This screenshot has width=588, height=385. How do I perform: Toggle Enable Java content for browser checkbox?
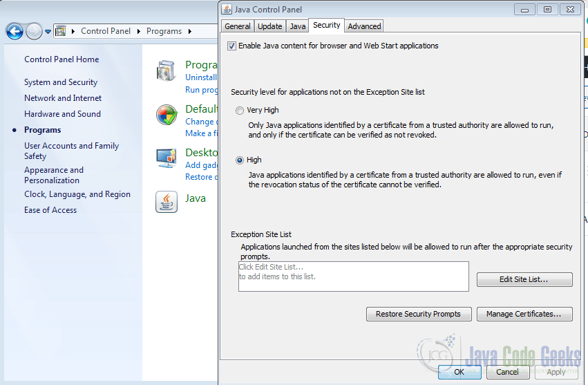click(231, 46)
